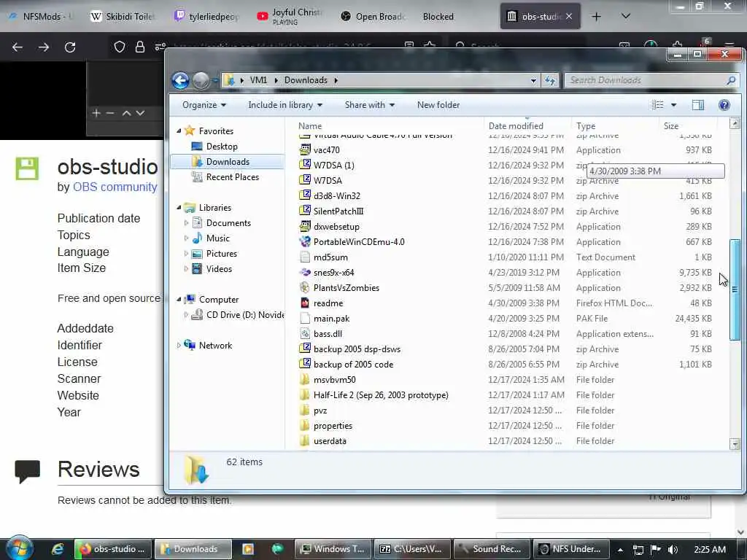Click the New folder button
Viewport: 747px width, 560px height.
tap(438, 105)
